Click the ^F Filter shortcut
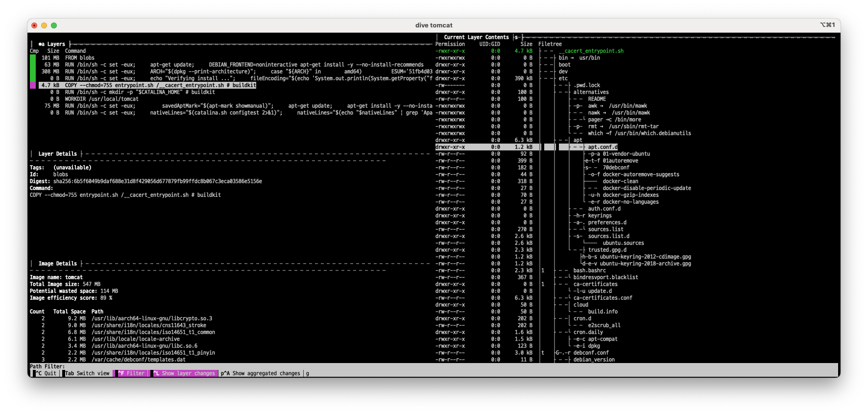868x414 pixels. pyautogui.click(x=131, y=373)
